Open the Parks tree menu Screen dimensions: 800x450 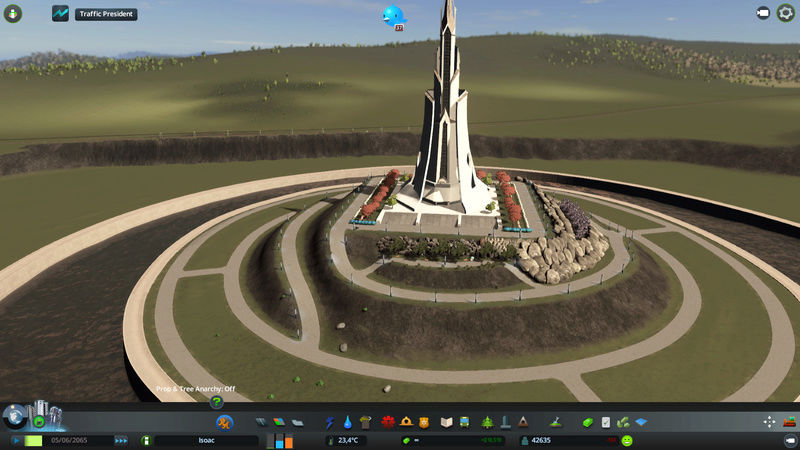click(487, 422)
